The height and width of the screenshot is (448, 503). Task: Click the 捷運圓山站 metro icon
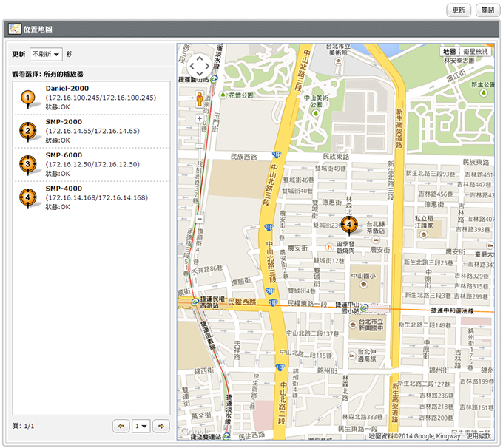215,79
